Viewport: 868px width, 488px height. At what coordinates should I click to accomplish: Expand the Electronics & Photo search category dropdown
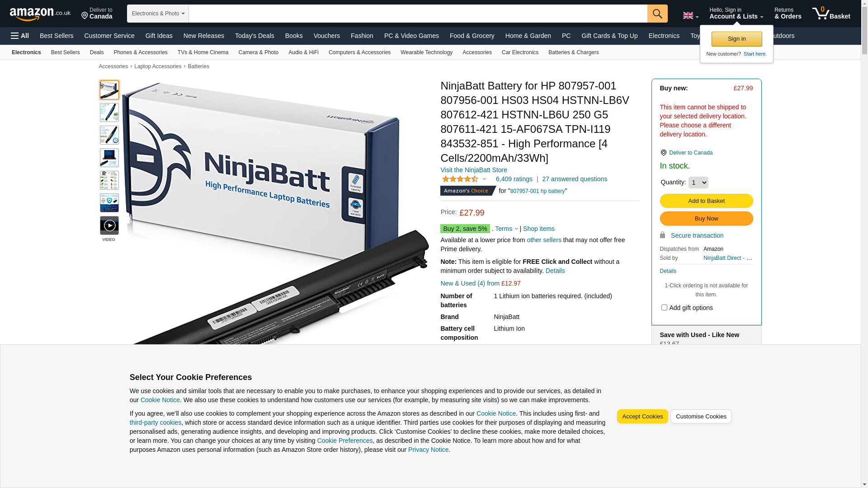(x=158, y=14)
